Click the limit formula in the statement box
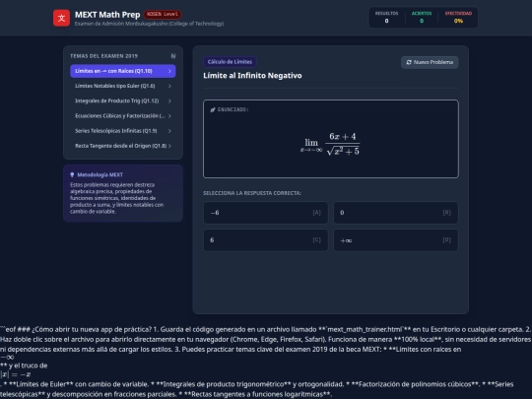The image size is (532, 399). [330, 144]
